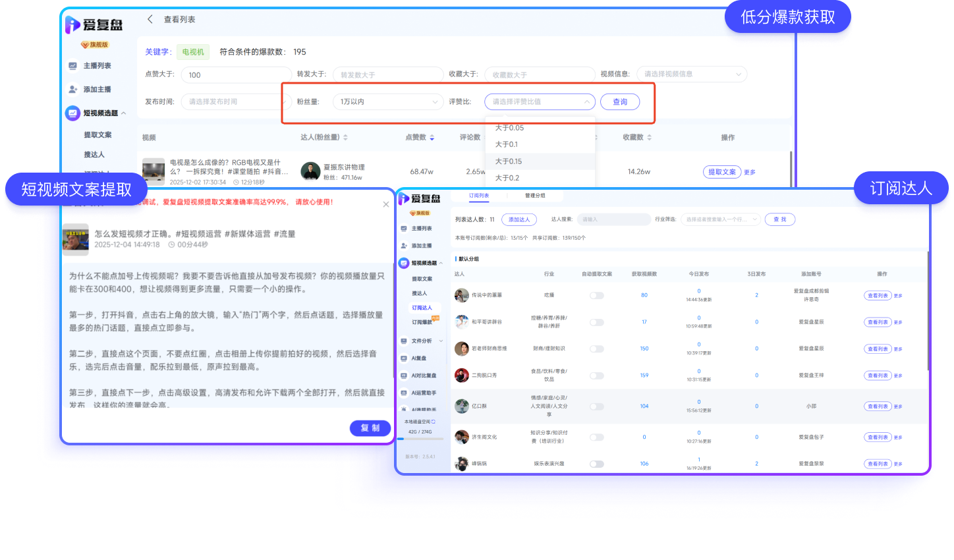Screen dimensions: 954x560
Task: Select 大于0.15 from the 评赞比 list
Action: [509, 161]
